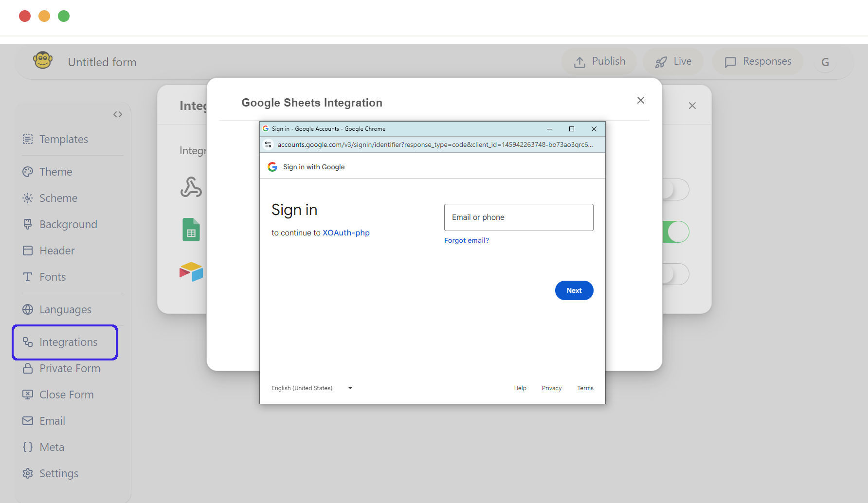Open the G account avatar

point(825,62)
